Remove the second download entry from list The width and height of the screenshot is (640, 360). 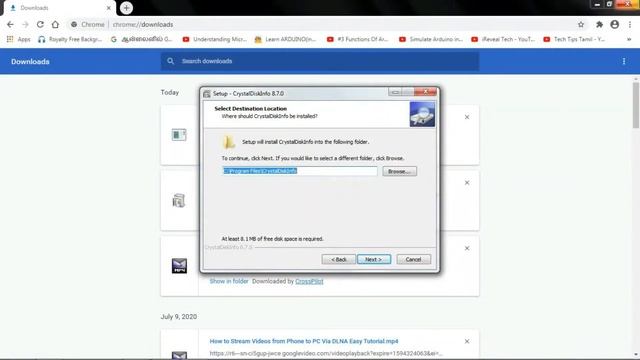[x=467, y=183]
